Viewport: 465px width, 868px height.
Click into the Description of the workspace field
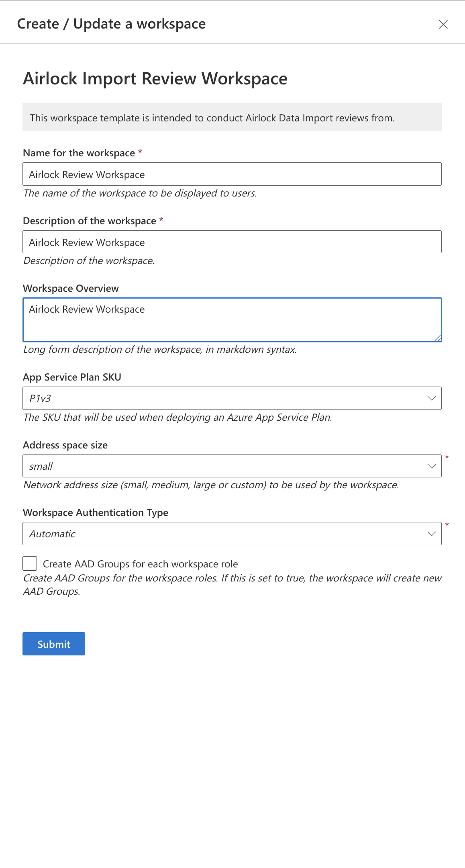tap(232, 242)
